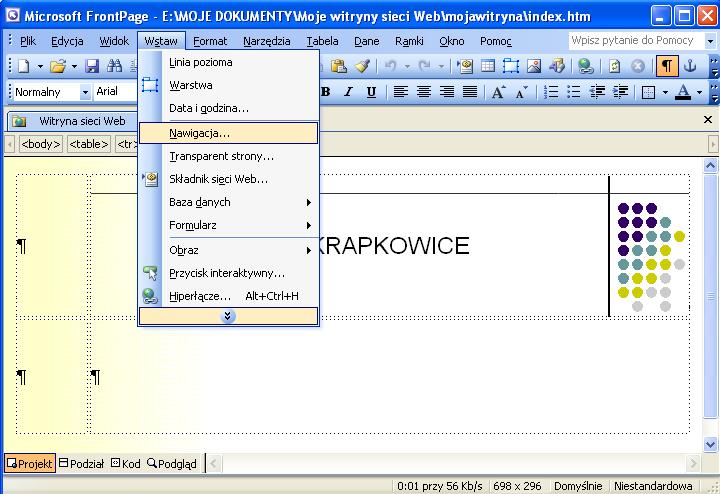Click the Borders icon
720x494 pixels.
point(648,92)
